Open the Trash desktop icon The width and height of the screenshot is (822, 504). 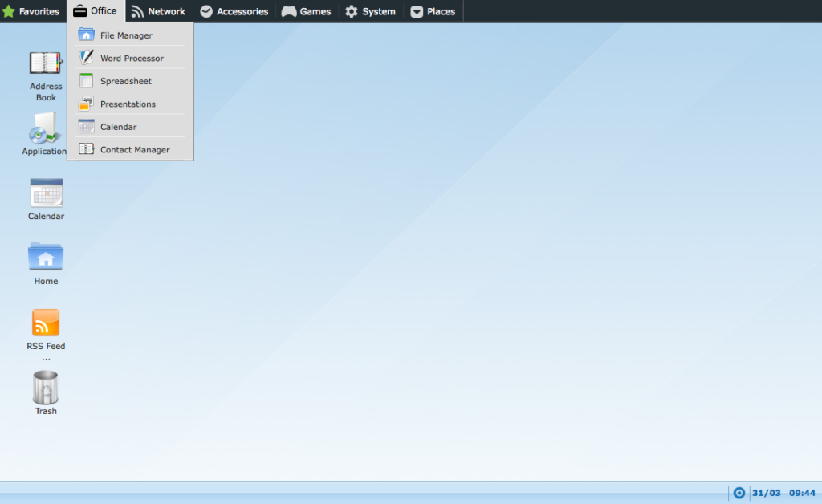pyautogui.click(x=46, y=387)
